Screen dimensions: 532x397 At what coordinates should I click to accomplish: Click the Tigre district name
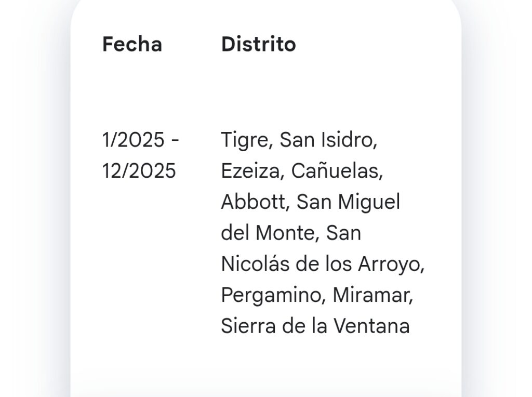pos(245,140)
